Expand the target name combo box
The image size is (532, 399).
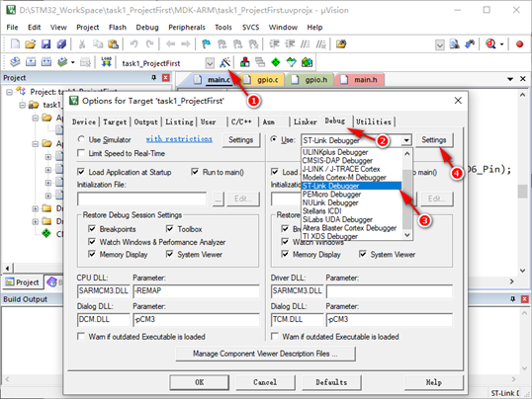point(210,63)
